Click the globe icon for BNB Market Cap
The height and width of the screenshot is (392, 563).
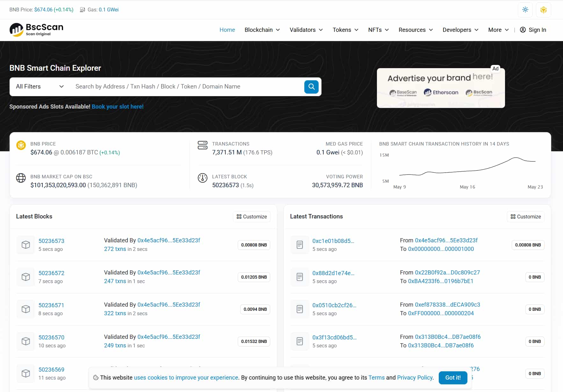point(21,178)
